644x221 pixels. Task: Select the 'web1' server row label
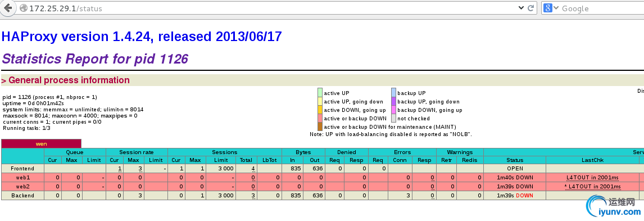(x=22, y=178)
